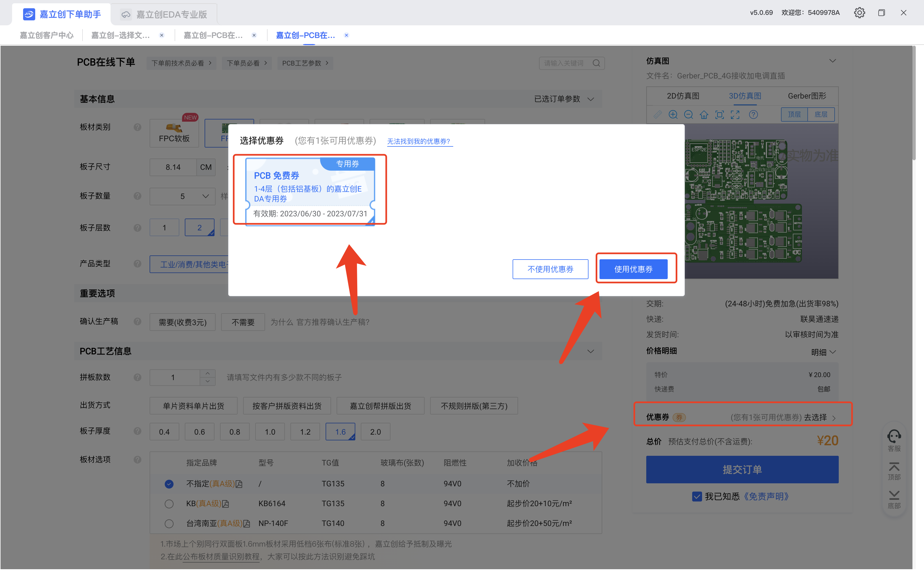This screenshot has width=924, height=578.
Task: Increase 拼板款数 with up arrow
Action: (207, 373)
